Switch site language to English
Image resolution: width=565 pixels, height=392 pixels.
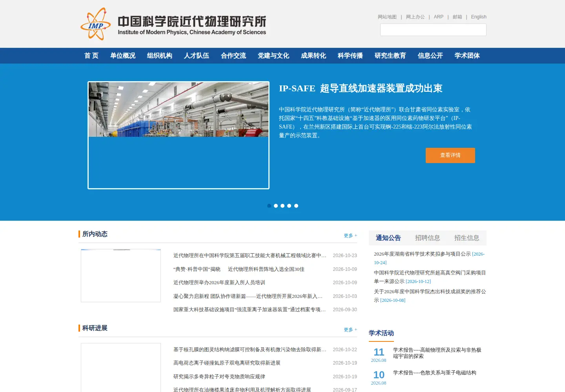(479, 17)
